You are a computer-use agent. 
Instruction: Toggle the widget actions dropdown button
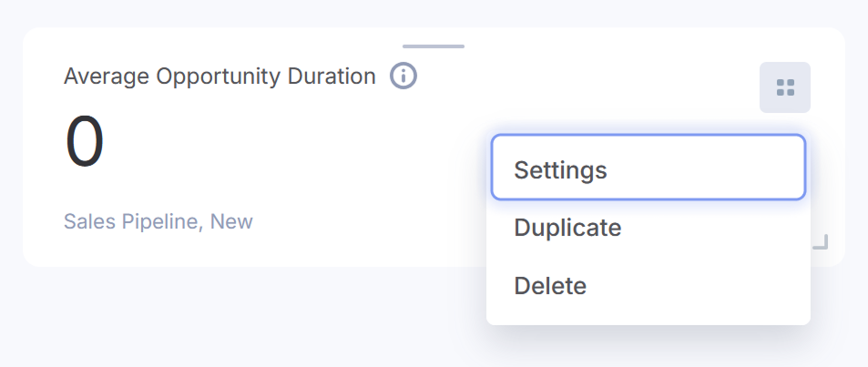[785, 87]
